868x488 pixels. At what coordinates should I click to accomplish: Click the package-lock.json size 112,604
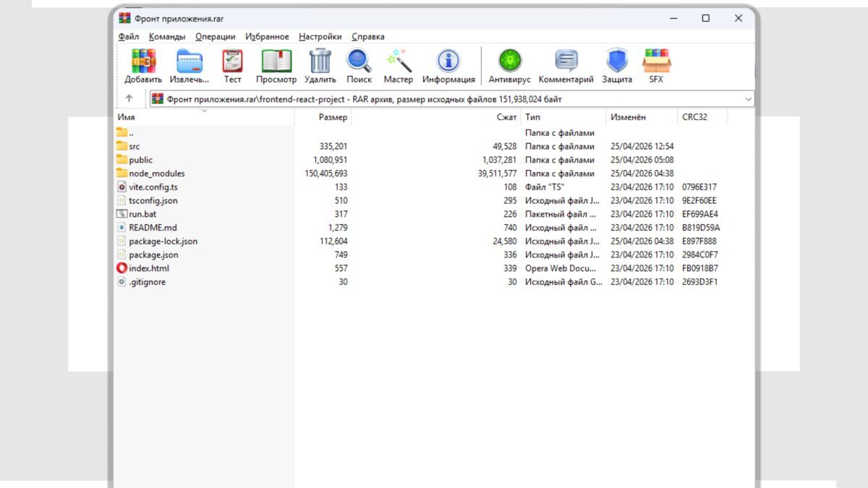click(332, 241)
